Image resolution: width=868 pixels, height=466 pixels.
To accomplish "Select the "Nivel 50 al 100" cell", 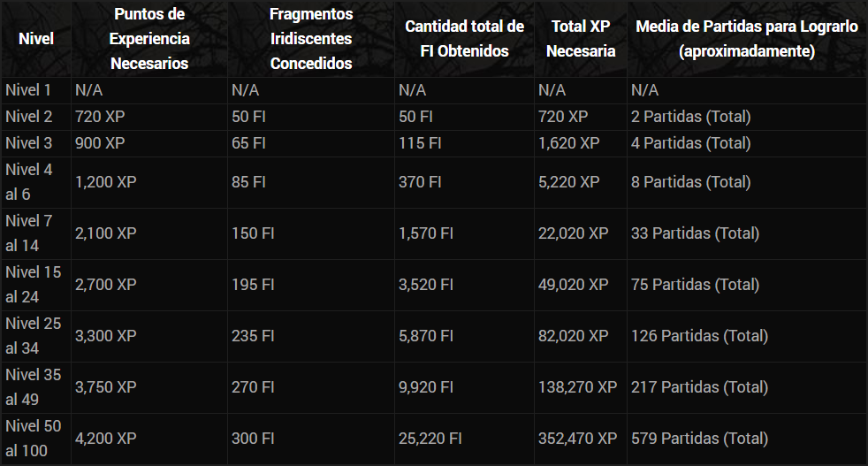I will (34, 439).
